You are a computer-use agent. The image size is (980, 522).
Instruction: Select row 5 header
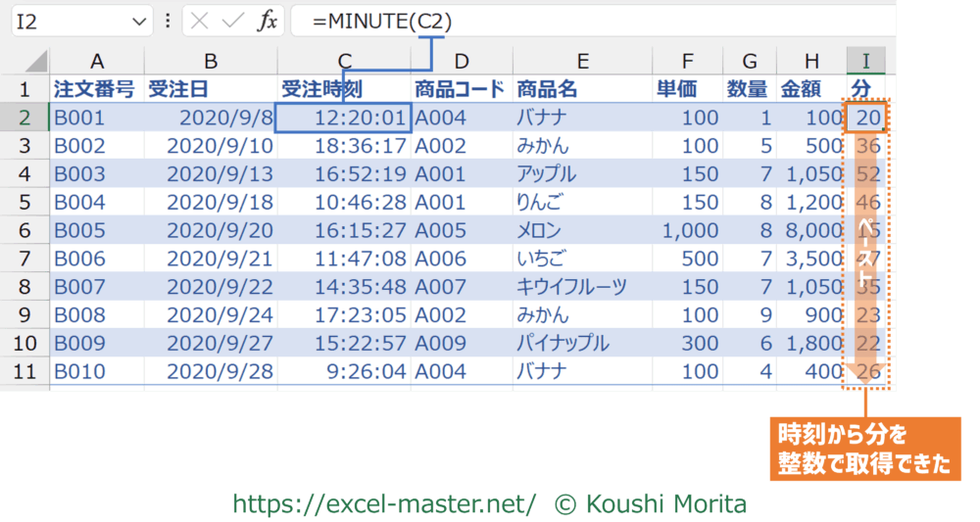[24, 203]
